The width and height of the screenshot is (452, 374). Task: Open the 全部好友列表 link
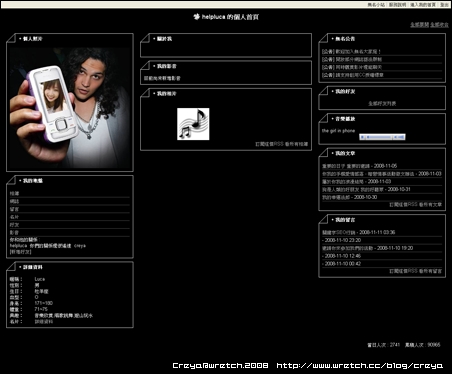(x=382, y=104)
